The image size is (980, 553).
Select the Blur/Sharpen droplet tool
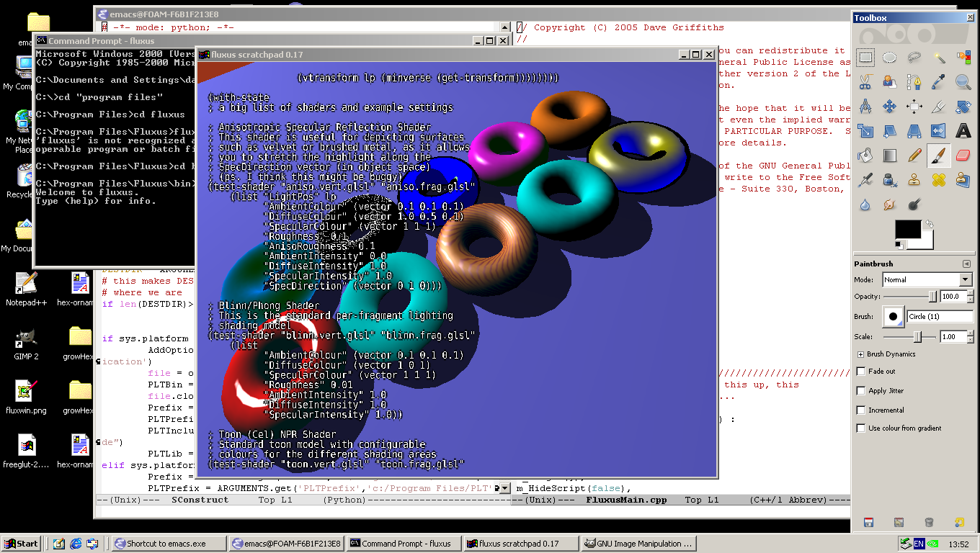[x=865, y=204]
